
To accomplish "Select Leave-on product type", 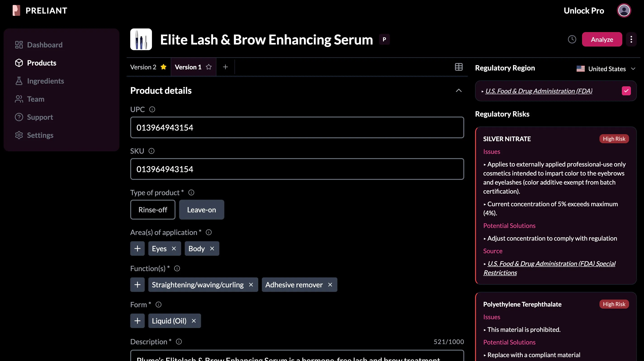I will pyautogui.click(x=201, y=210).
